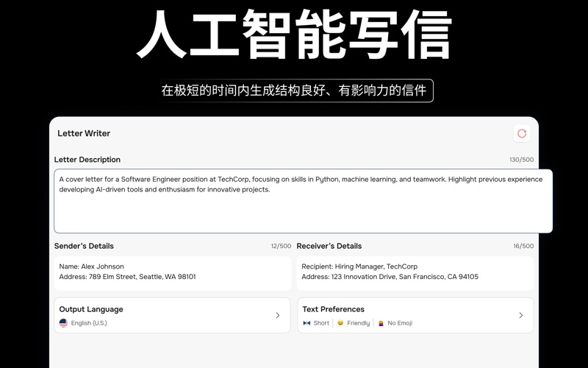Image resolution: width=588 pixels, height=368 pixels.
Task: Open the Output Language chevron
Action: coord(278,315)
